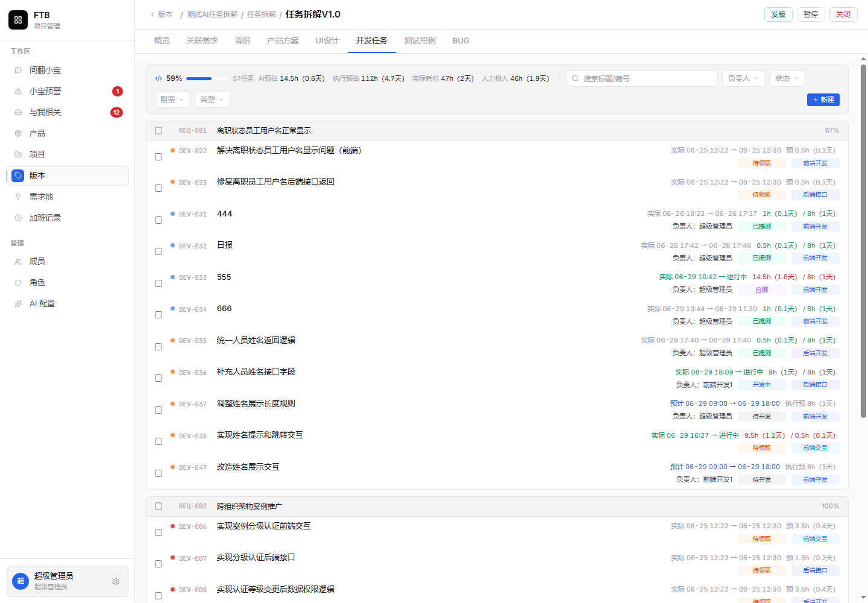Select 版本 in the sidebar
The height and width of the screenshot is (603, 868).
[x=68, y=175]
